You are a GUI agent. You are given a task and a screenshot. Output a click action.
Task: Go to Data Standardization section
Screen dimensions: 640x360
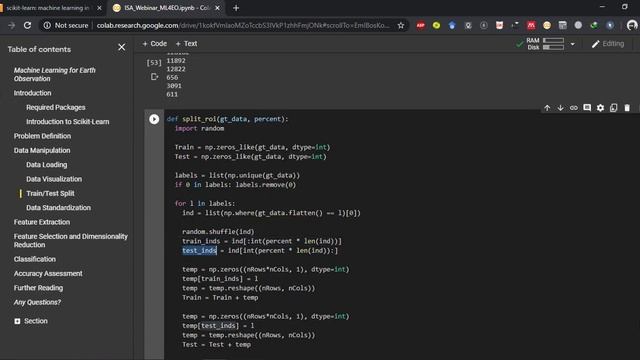pyautogui.click(x=58, y=207)
